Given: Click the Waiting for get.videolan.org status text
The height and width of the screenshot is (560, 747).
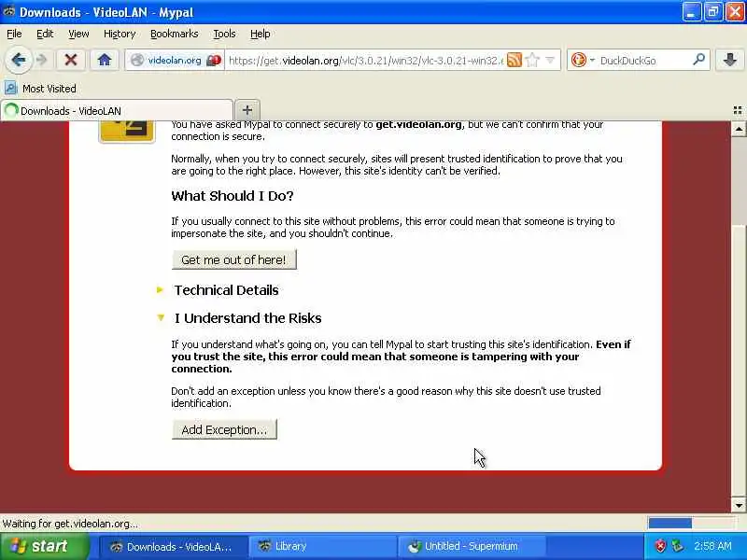Looking at the screenshot, I should pos(70,524).
